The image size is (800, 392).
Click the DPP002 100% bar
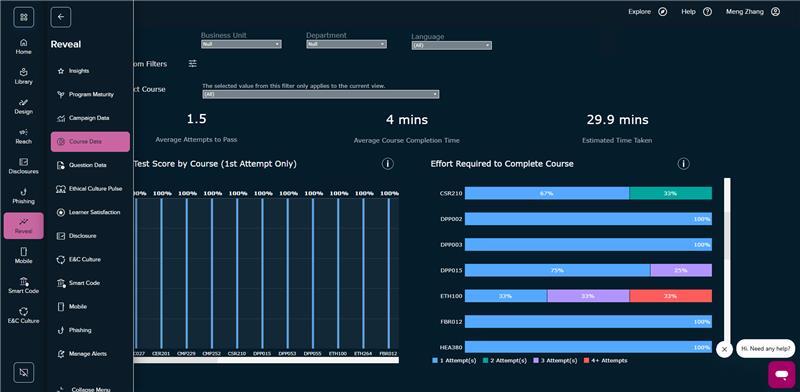point(588,219)
